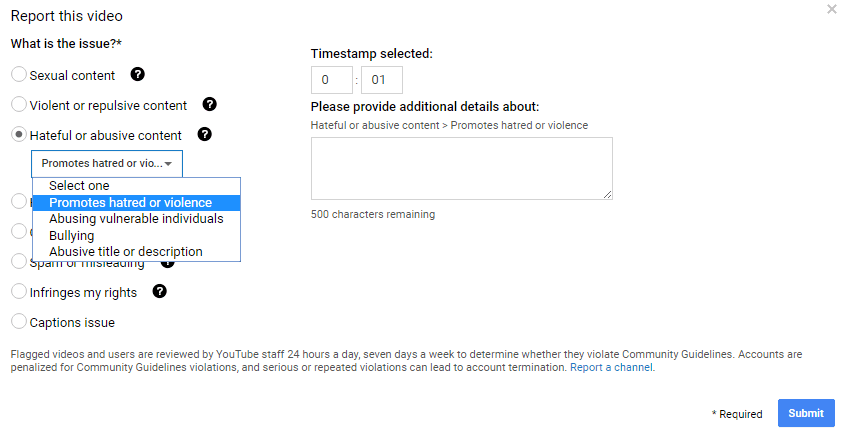Click the timestamp seconds field
This screenshot has width=846, height=434.
click(381, 80)
